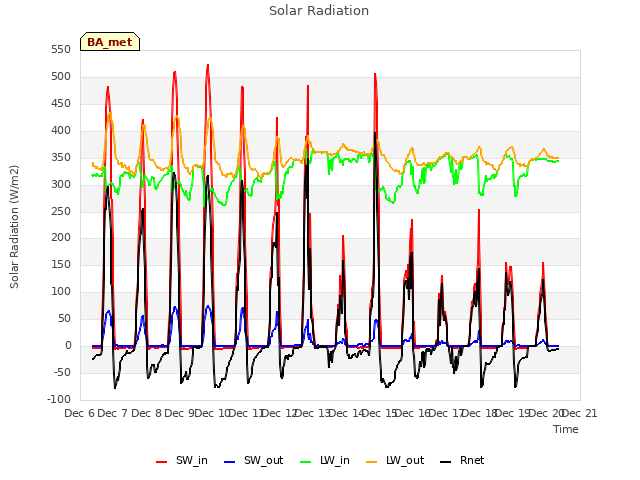The width and height of the screenshot is (640, 480).
Task: Click the 150 y-axis tick label
Action: pos(61,264)
